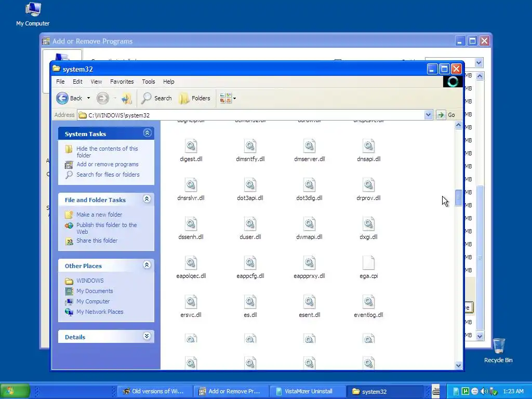Open My Documents in Other Places
The image size is (532, 399).
(x=95, y=291)
